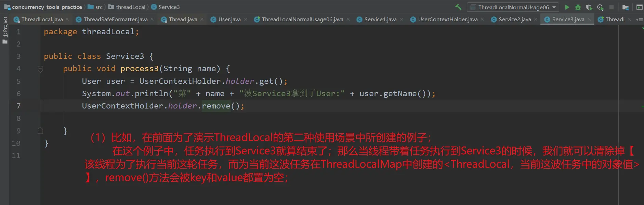Image resolution: width=644 pixels, height=205 pixels.
Task: Click 'String name' parameter on line 4
Action: pos(189,69)
